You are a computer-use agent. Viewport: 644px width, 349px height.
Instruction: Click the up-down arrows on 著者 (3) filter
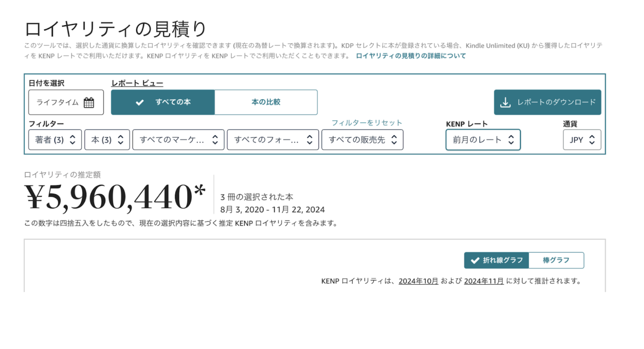coord(72,140)
